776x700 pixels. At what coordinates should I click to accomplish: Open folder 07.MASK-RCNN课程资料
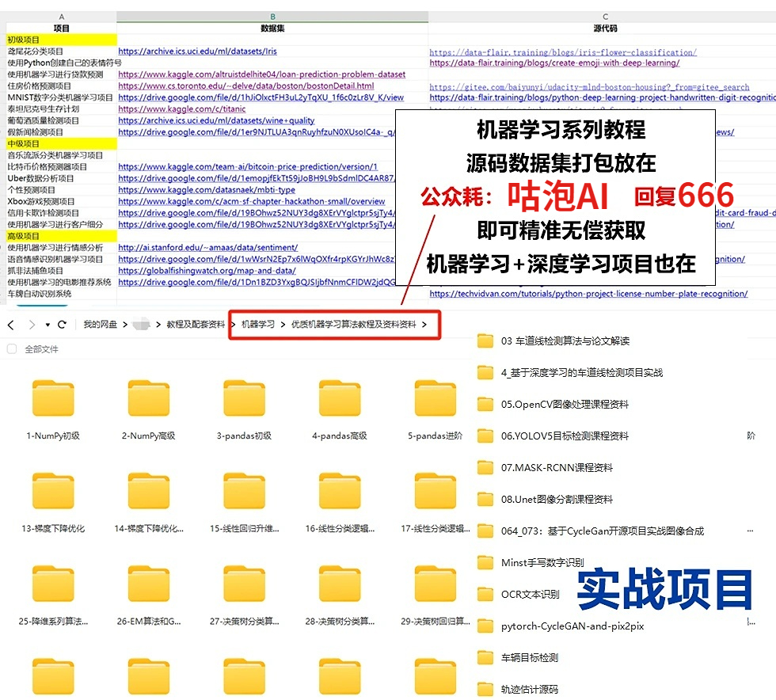coord(545,467)
